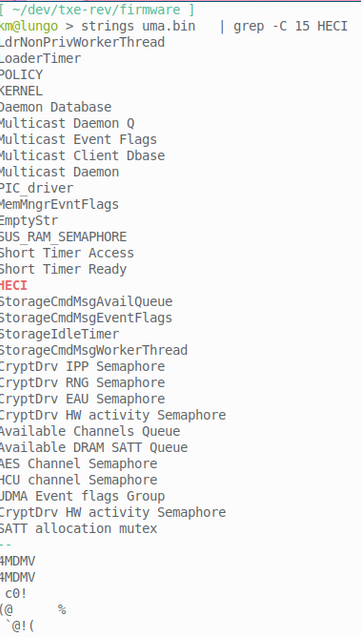Screen dimensions: 361x637
Task: Click the Available DRAM SATT Queue line
Action: coord(94,448)
